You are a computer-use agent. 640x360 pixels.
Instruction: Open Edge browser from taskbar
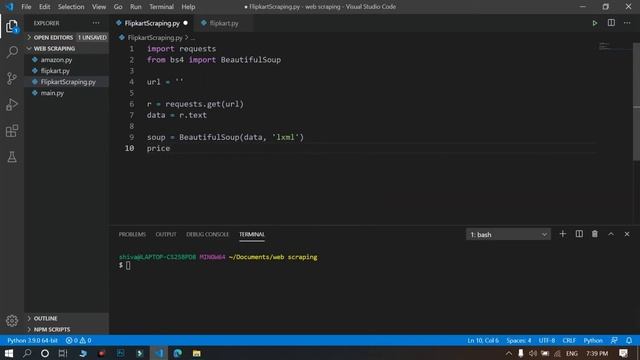[x=178, y=353]
